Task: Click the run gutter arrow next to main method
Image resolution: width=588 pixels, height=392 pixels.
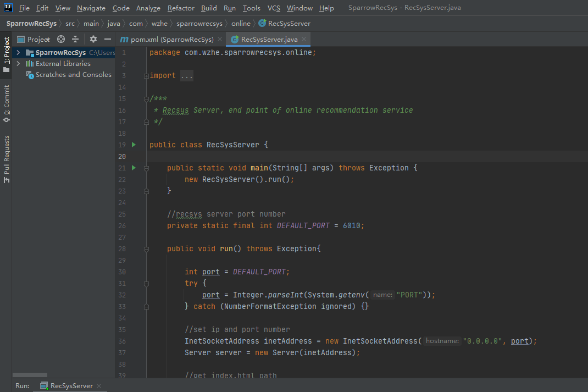Action: [134, 168]
